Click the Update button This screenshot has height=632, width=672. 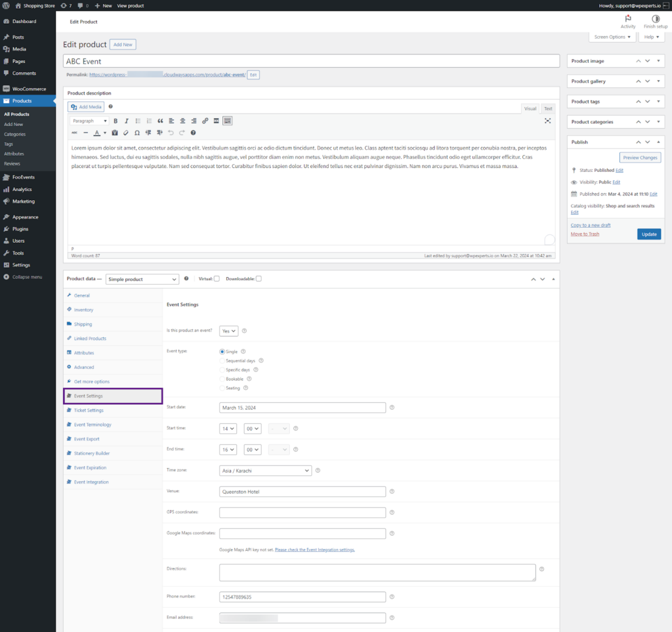[x=649, y=234]
